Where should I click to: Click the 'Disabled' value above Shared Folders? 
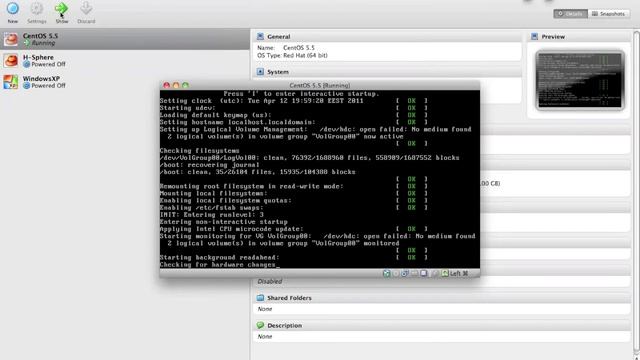(269, 281)
